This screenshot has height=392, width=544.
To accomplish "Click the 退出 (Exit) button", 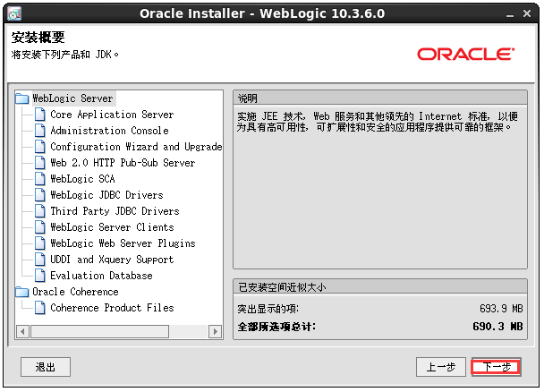I will coord(46,367).
